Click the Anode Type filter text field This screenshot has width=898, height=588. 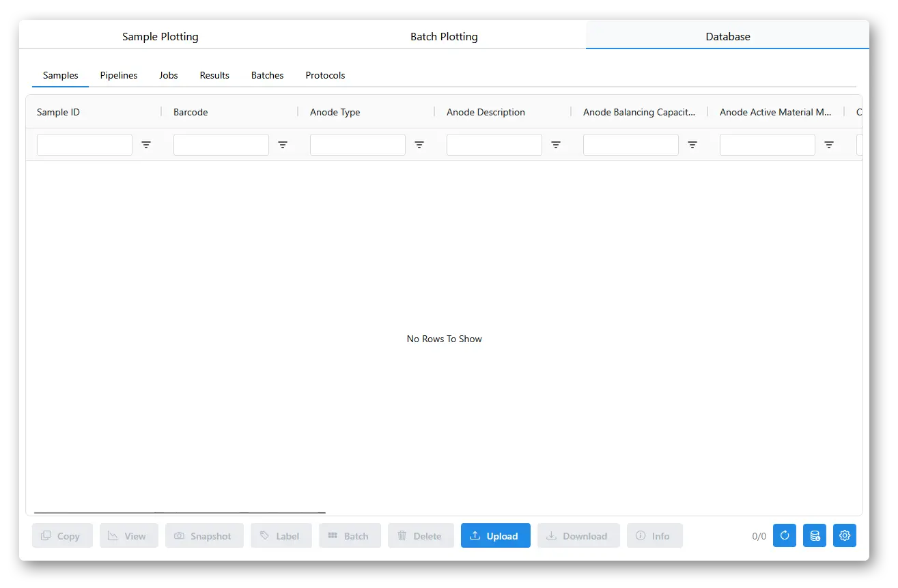coord(358,145)
